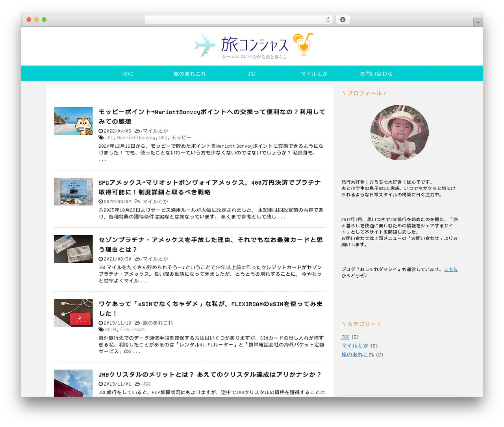Click the MarriottBonvoy tag
Screen dimensions: 504x427
[136, 137]
